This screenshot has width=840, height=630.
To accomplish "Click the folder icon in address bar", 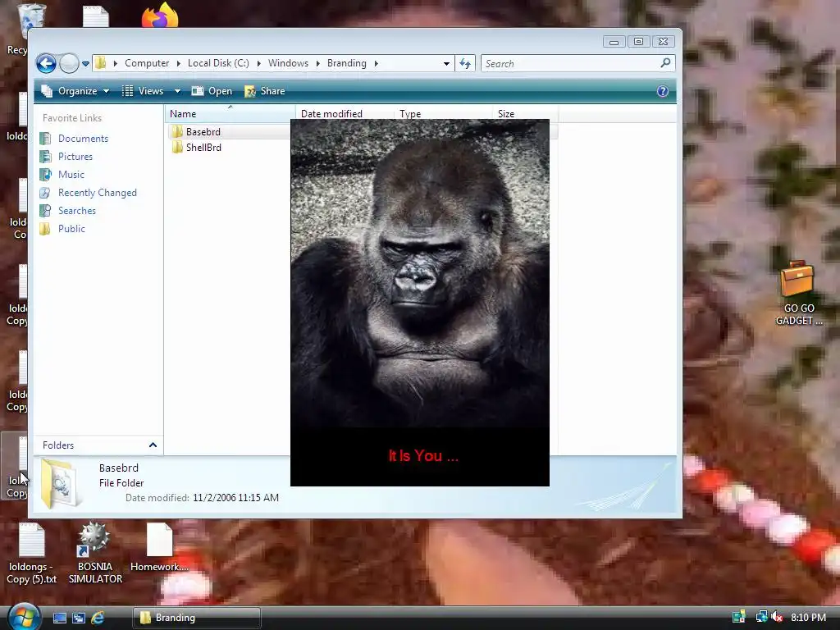I will (101, 63).
